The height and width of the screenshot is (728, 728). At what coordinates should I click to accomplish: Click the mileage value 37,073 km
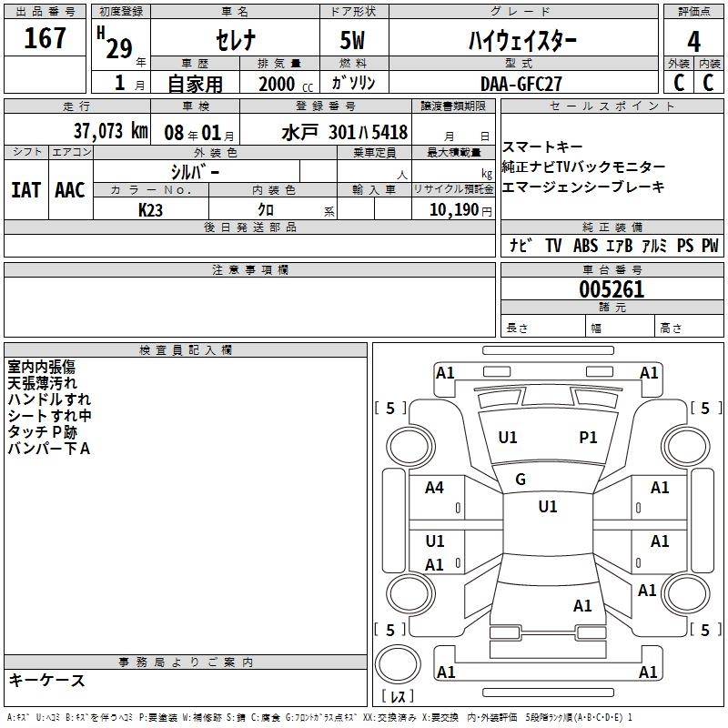[110, 131]
